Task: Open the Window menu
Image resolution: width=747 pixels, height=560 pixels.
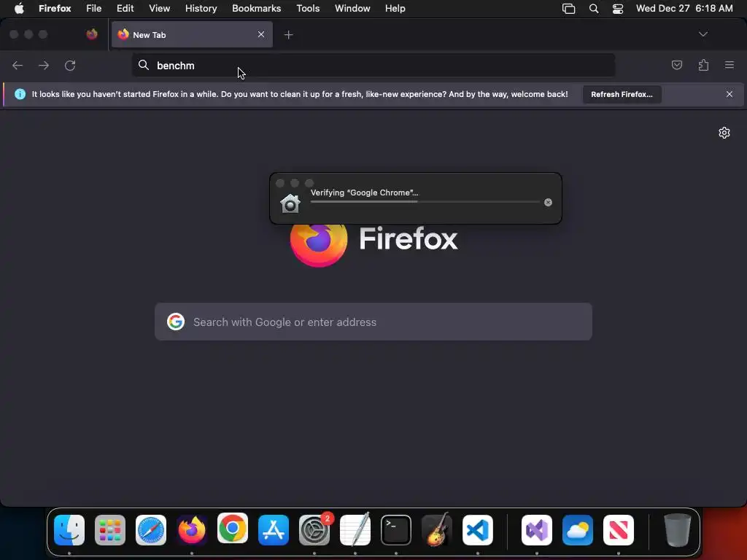Action: coord(352,9)
